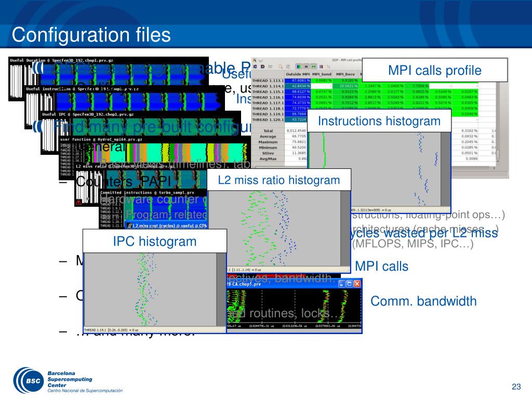Toggle the hide empty columns toolbar icon
Image resolution: width=532 pixels, height=399 pixels.
pyautogui.click(x=313, y=67)
